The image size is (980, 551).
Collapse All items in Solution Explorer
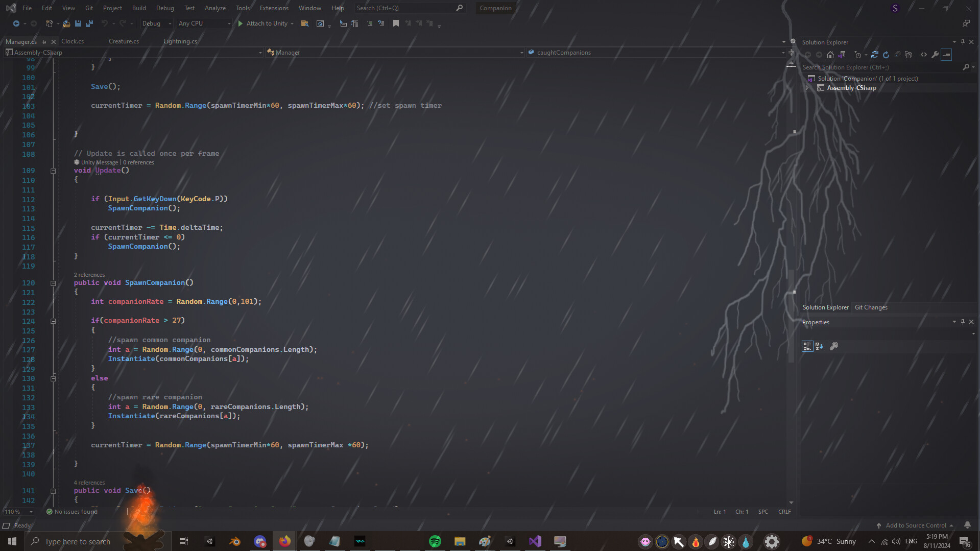(897, 55)
